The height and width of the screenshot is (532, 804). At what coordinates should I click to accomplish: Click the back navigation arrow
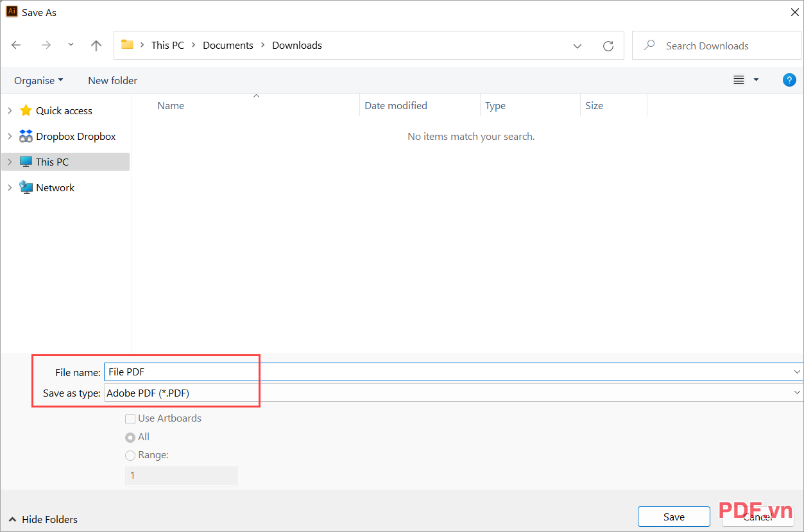point(16,45)
